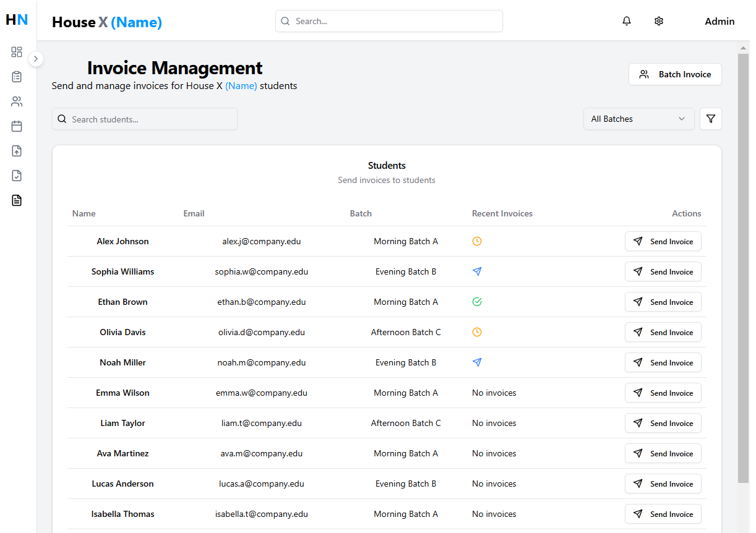Screen dimensions: 756x533
Task: Focus the Search students field
Action: pyautogui.click(x=145, y=119)
